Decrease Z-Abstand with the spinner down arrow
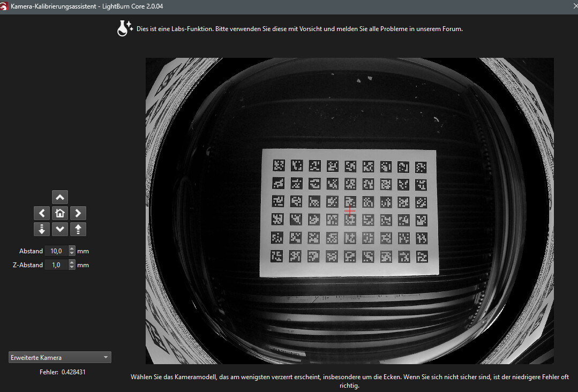Screen dimensions: 578x392 tap(72, 267)
